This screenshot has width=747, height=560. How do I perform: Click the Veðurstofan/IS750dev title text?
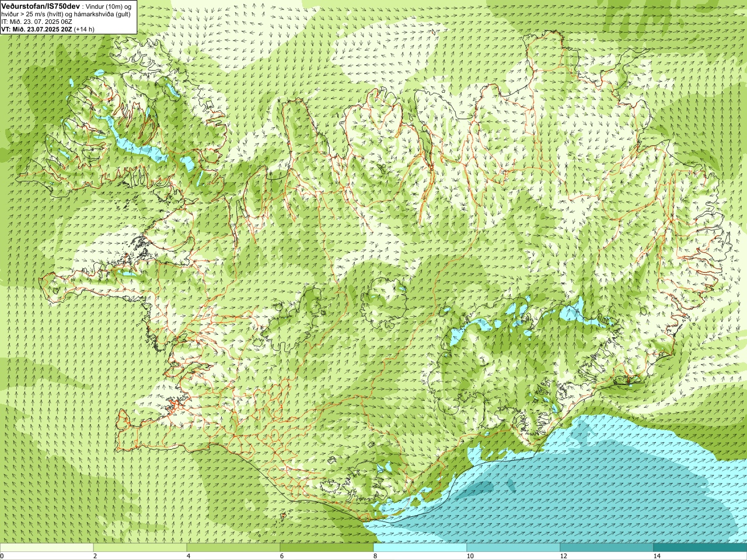tap(40, 5)
